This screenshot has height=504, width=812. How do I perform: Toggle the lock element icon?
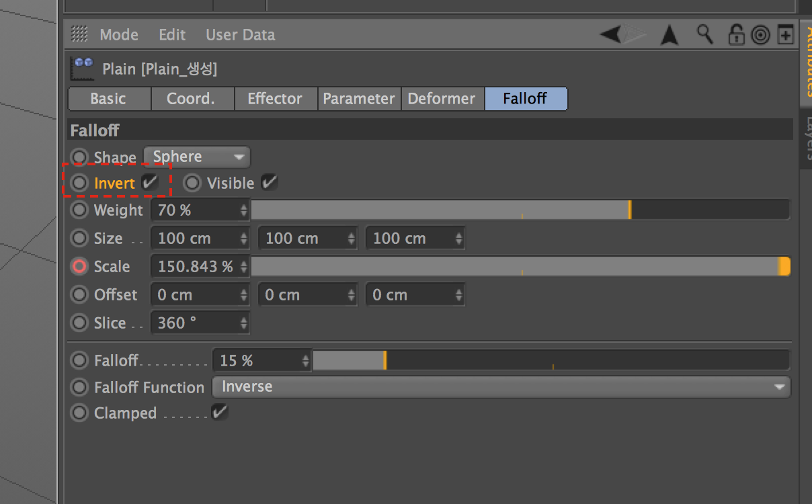pyautogui.click(x=737, y=35)
